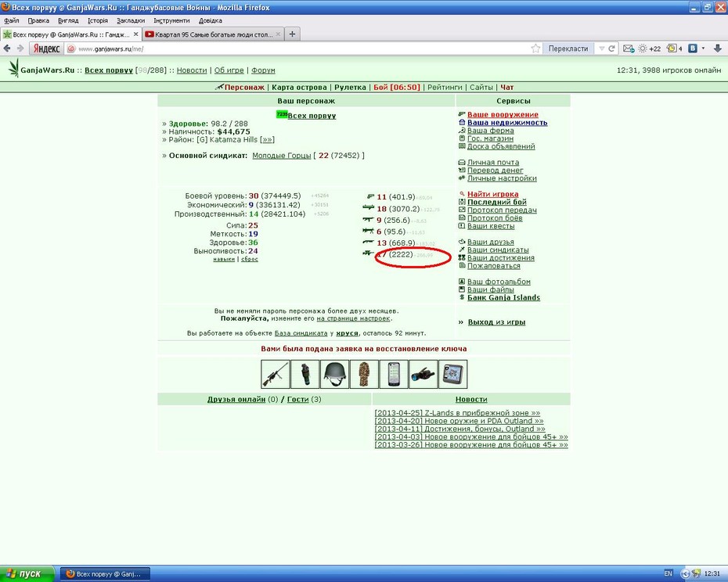Click the camouflage suit inventory item
This screenshot has height=582, width=728.
pyautogui.click(x=364, y=374)
